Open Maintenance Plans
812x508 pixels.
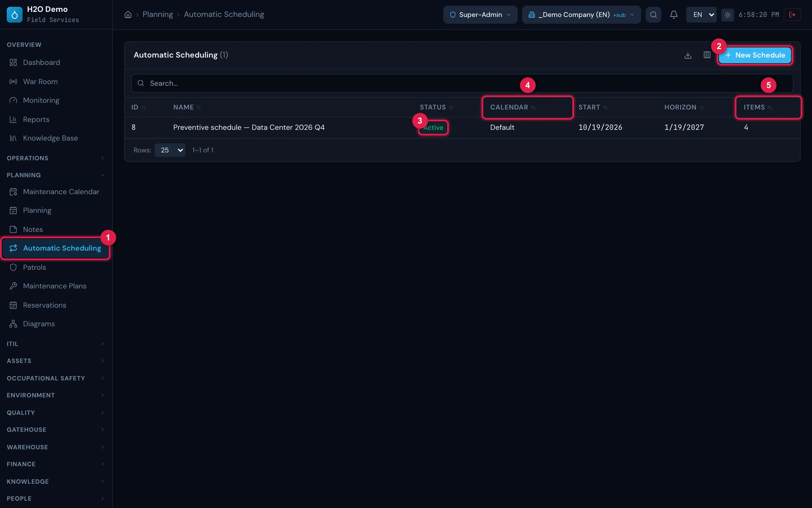point(56,286)
